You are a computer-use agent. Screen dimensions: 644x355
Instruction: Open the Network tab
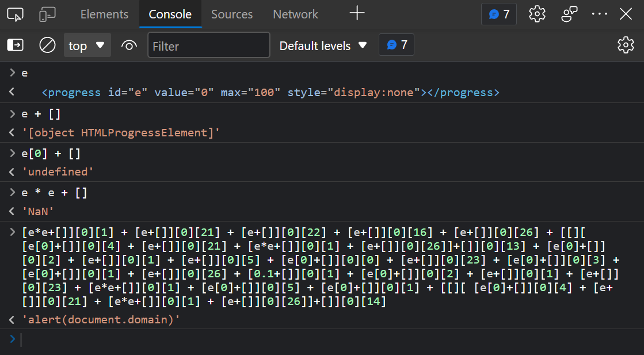[x=295, y=14]
